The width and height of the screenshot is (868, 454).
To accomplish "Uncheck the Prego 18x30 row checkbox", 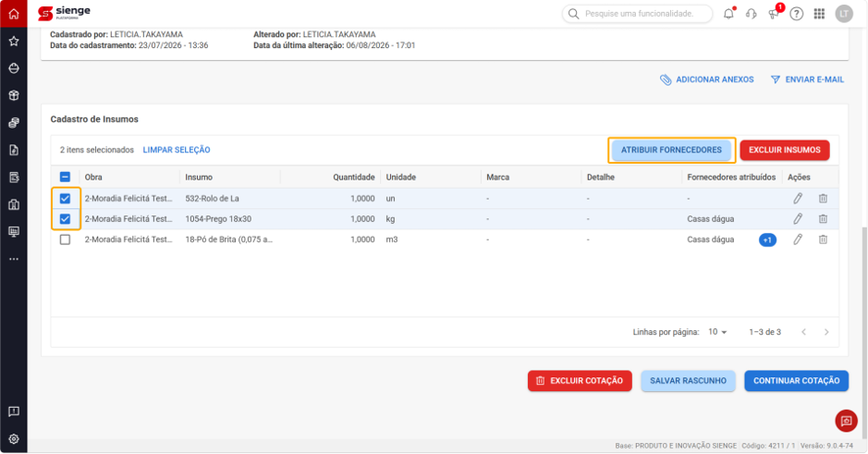I will [x=65, y=219].
